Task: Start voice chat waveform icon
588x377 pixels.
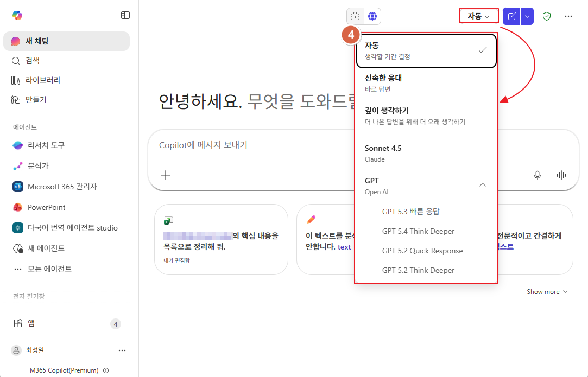Action: coord(561,175)
